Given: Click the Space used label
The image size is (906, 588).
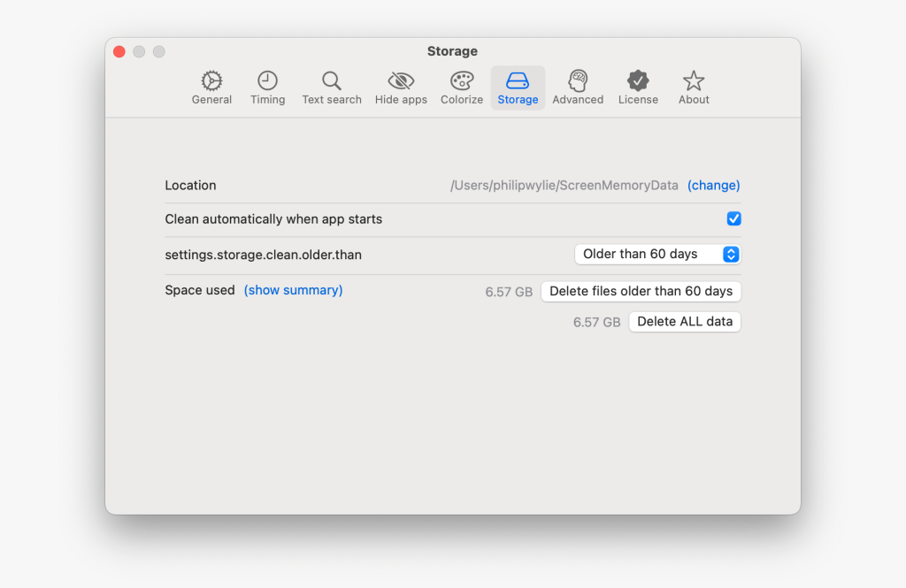Looking at the screenshot, I should click(200, 290).
